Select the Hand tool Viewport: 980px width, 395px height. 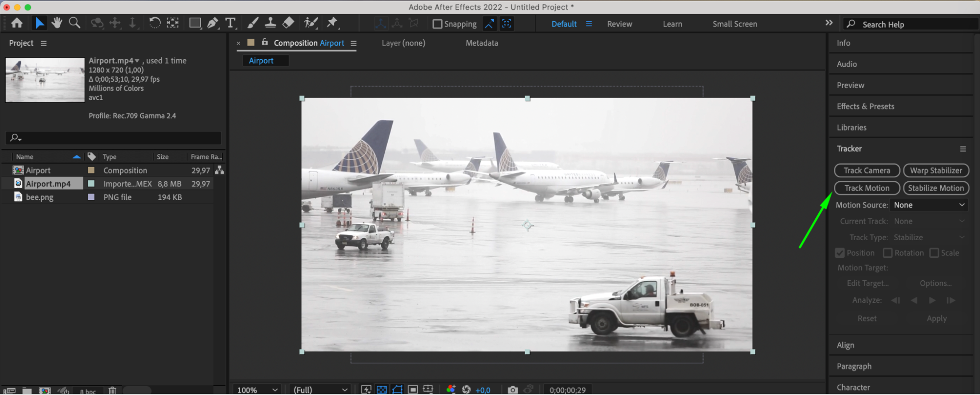coord(57,23)
